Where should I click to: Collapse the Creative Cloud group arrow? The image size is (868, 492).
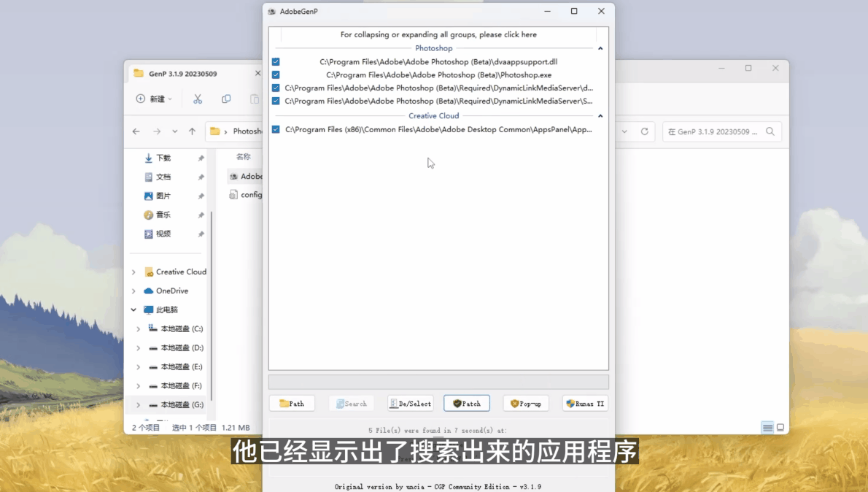point(600,116)
